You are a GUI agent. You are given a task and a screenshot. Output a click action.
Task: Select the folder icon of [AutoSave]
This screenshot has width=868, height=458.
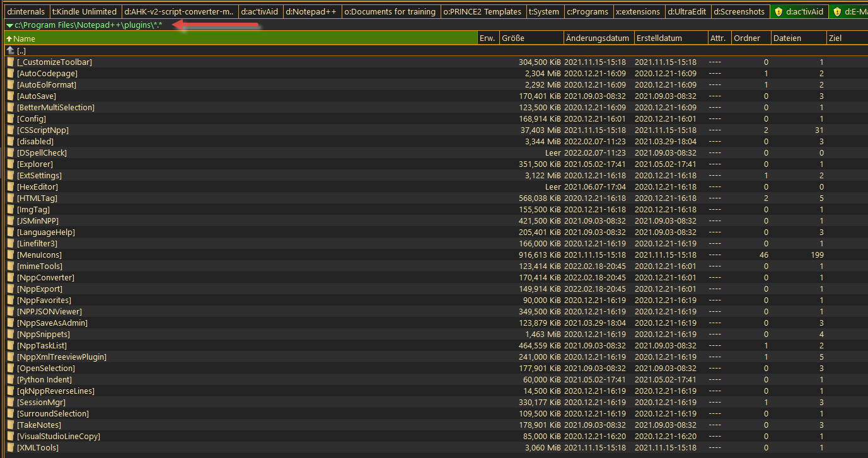pos(10,96)
